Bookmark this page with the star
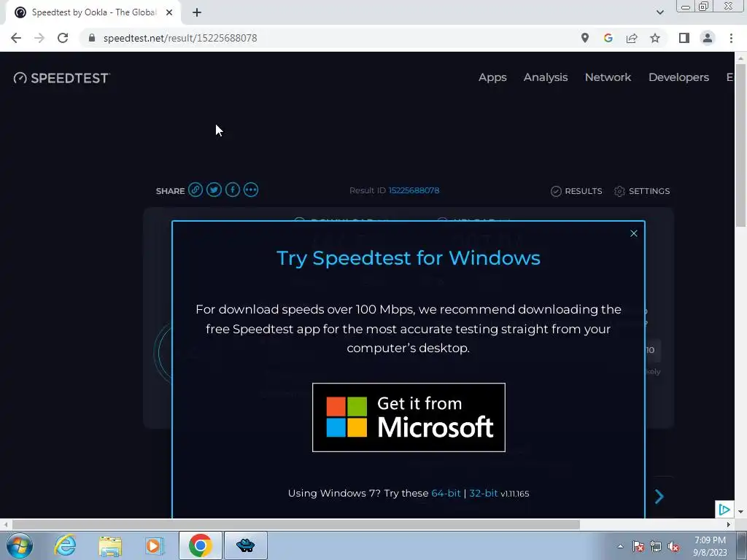The image size is (747, 560). coord(655,38)
